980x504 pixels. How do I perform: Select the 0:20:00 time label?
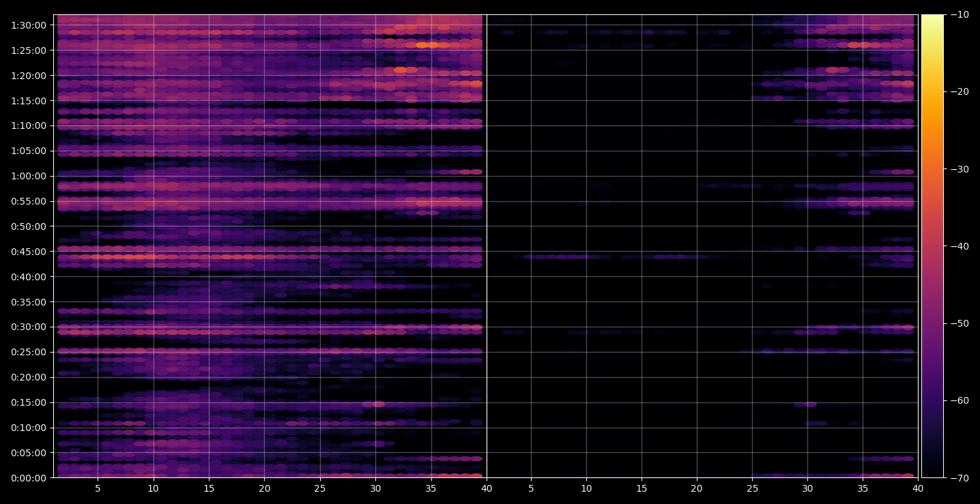(x=29, y=377)
